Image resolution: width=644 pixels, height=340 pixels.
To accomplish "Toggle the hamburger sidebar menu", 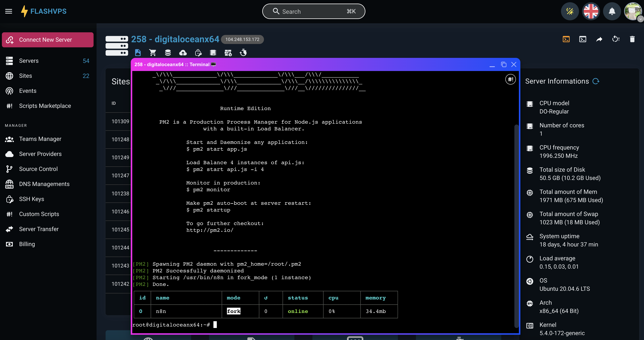I will click(x=8, y=11).
